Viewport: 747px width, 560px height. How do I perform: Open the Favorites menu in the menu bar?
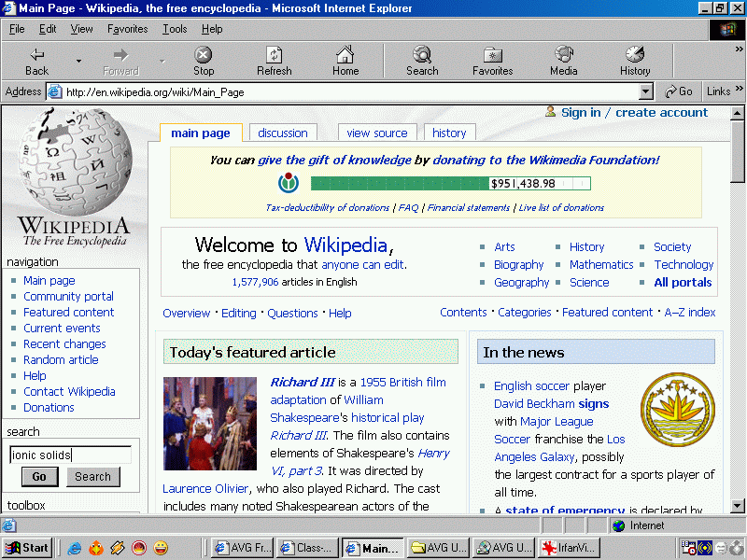tap(127, 29)
